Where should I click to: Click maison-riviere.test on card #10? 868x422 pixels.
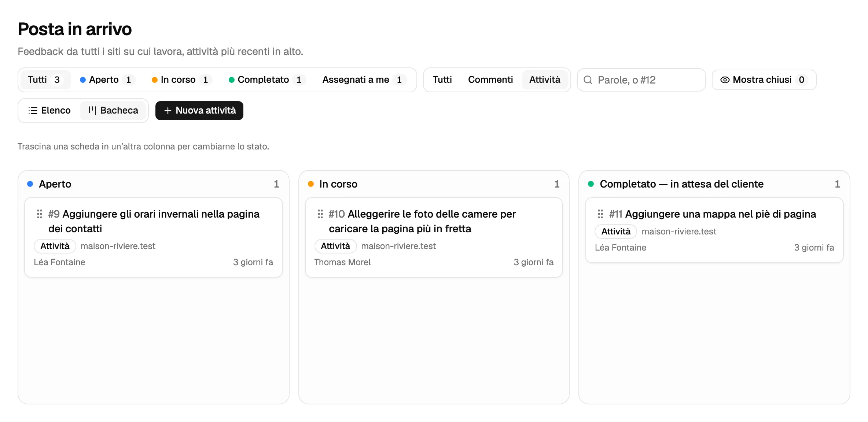click(398, 246)
